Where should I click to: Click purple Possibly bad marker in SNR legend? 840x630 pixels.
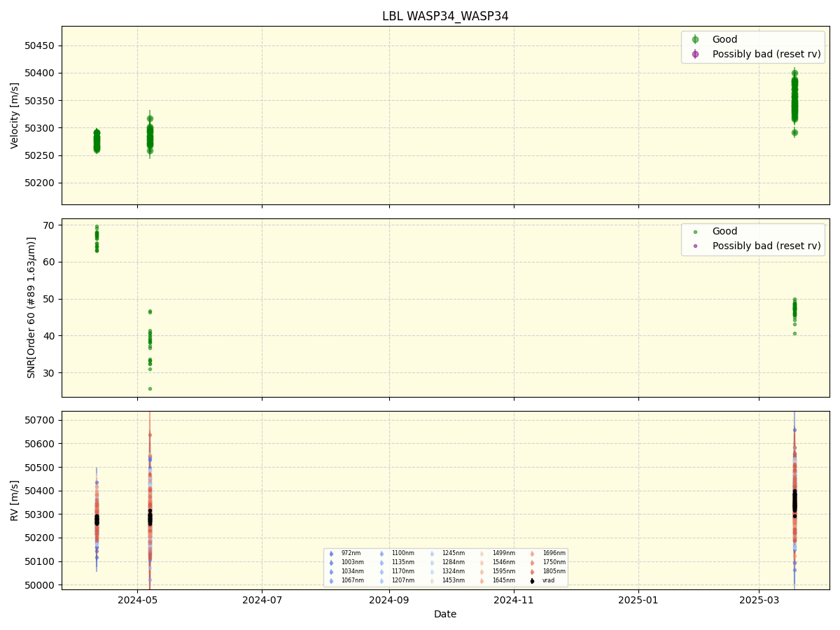point(695,246)
